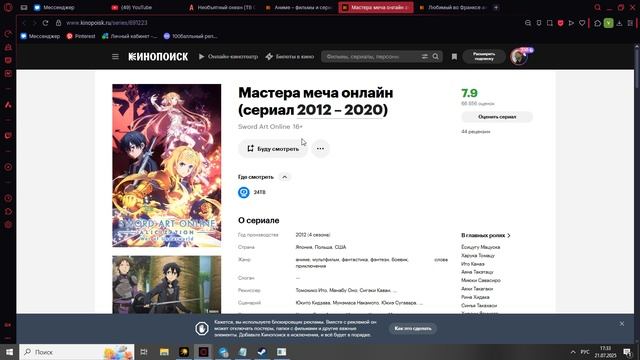
Task: Switch to Любимый во Франксе tab
Action: (x=453, y=7)
